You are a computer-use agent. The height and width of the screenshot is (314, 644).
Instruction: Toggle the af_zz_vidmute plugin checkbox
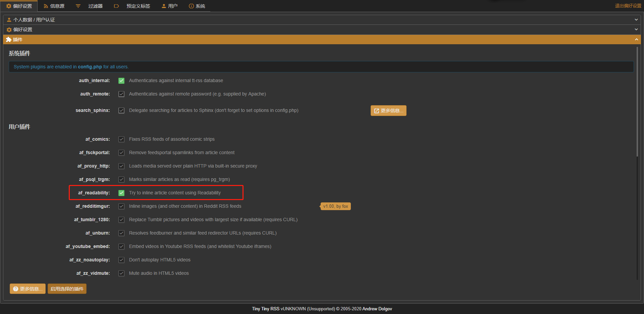[x=121, y=273]
